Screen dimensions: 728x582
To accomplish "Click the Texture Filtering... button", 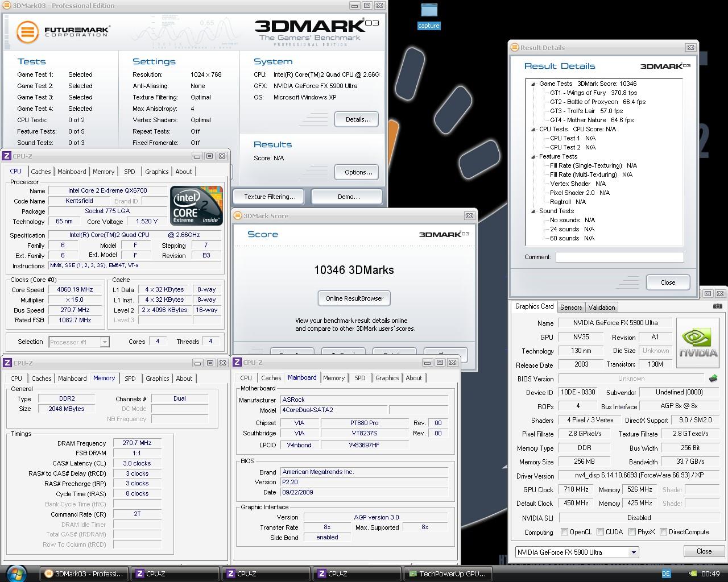I will (270, 197).
